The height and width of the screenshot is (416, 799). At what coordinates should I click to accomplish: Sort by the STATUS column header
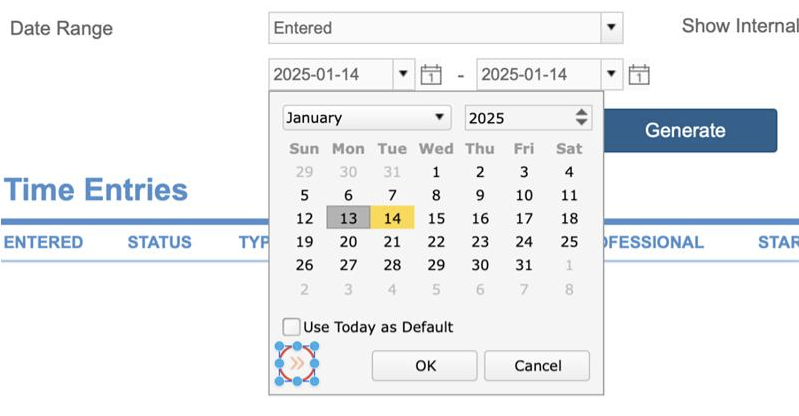159,242
